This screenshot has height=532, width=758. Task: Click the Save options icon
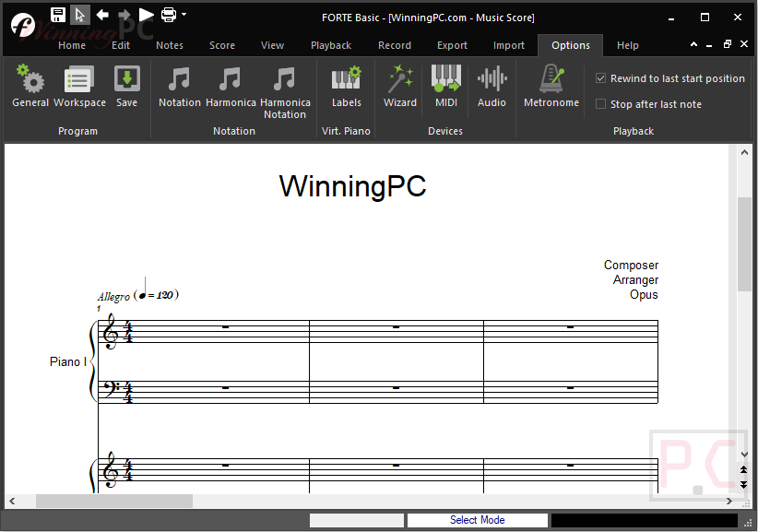point(126,86)
